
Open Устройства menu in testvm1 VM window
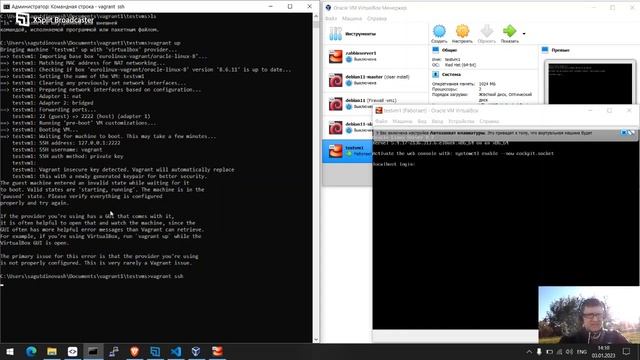coord(461,121)
